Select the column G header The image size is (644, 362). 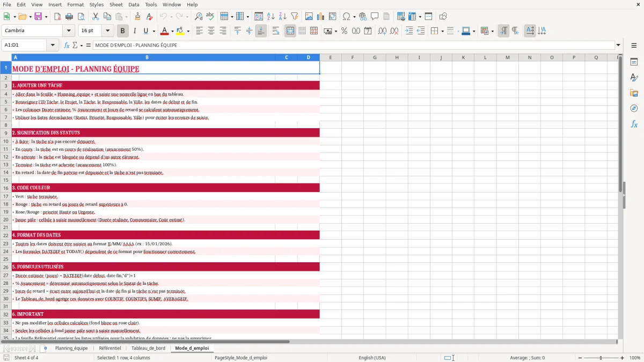click(x=375, y=57)
